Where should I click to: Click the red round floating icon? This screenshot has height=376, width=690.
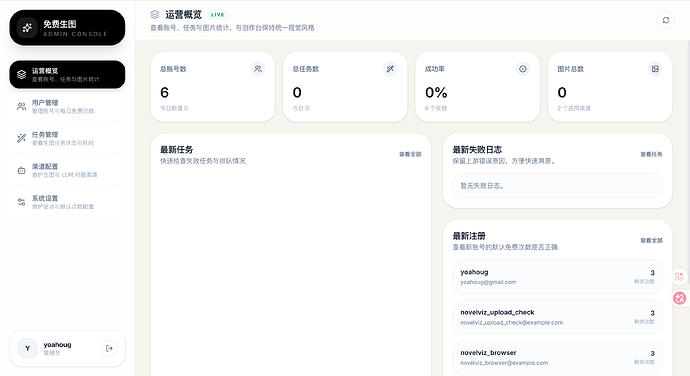tap(679, 298)
